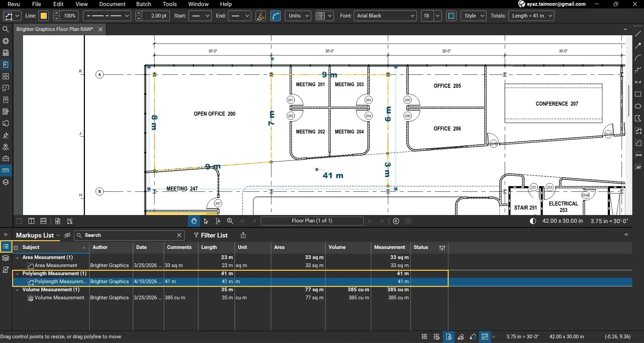Select the Pan tool

[x=194, y=221]
